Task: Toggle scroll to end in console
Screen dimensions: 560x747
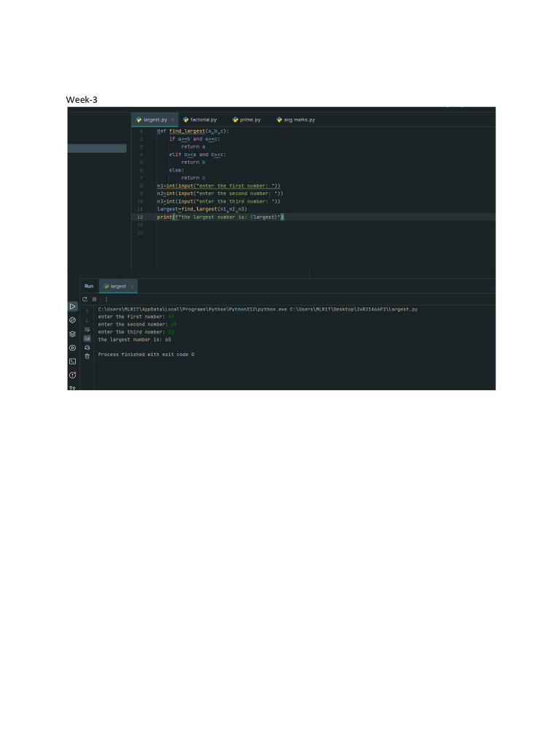Action: click(87, 338)
